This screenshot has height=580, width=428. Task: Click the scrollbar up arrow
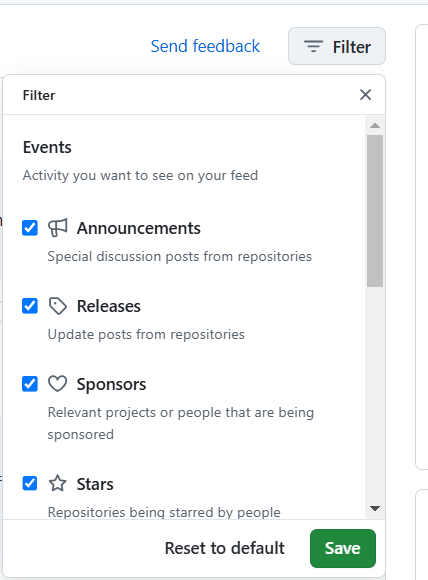coord(375,125)
